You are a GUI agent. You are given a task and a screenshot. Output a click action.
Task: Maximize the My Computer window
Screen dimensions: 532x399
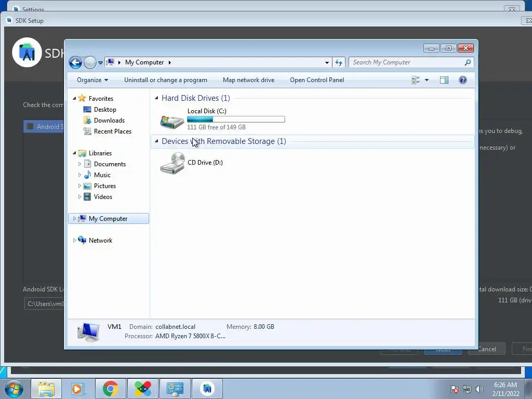448,48
